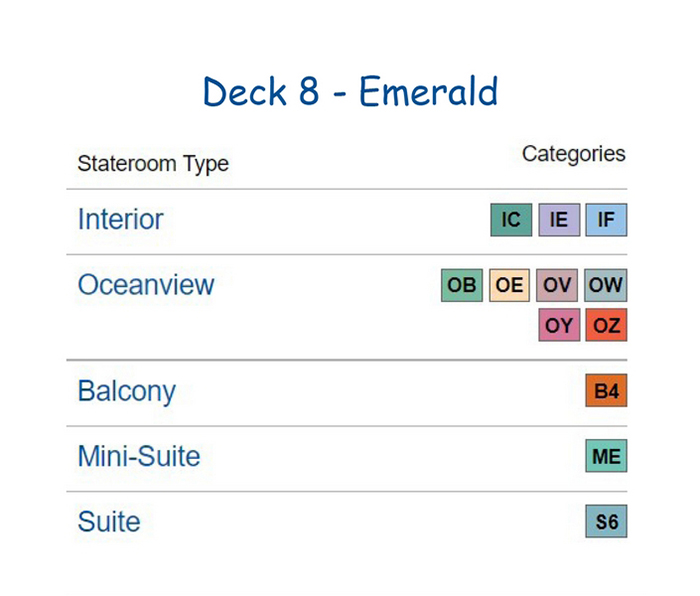Open the Balcony stateroom type link
Image resolution: width=700 pixels, height=596 pixels.
[x=127, y=392]
